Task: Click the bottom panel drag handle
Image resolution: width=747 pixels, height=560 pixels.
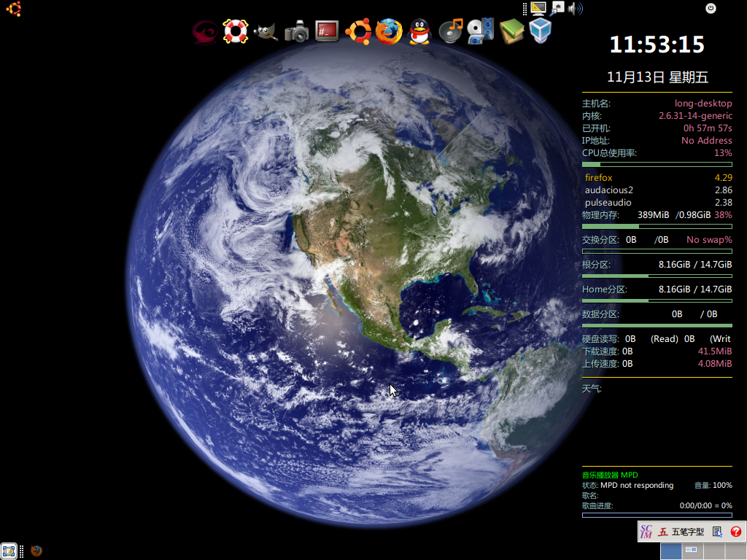Action: pos(21,551)
